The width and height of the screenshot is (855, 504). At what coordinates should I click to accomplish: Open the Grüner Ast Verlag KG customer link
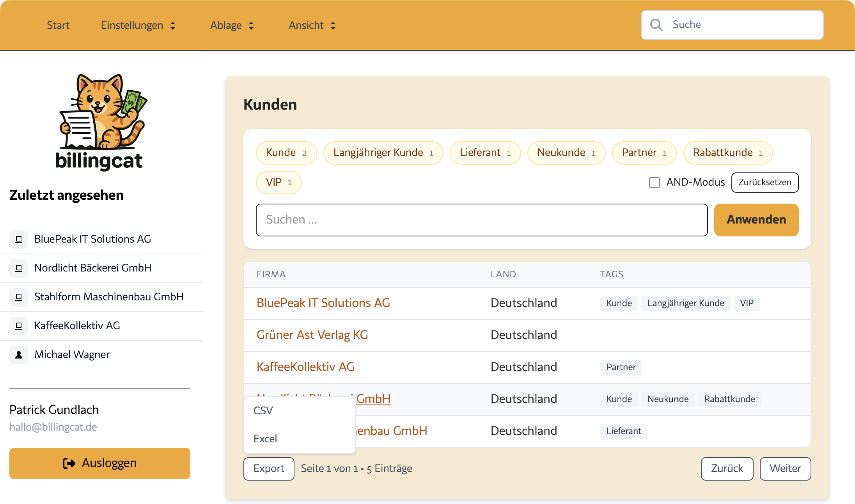tap(312, 335)
